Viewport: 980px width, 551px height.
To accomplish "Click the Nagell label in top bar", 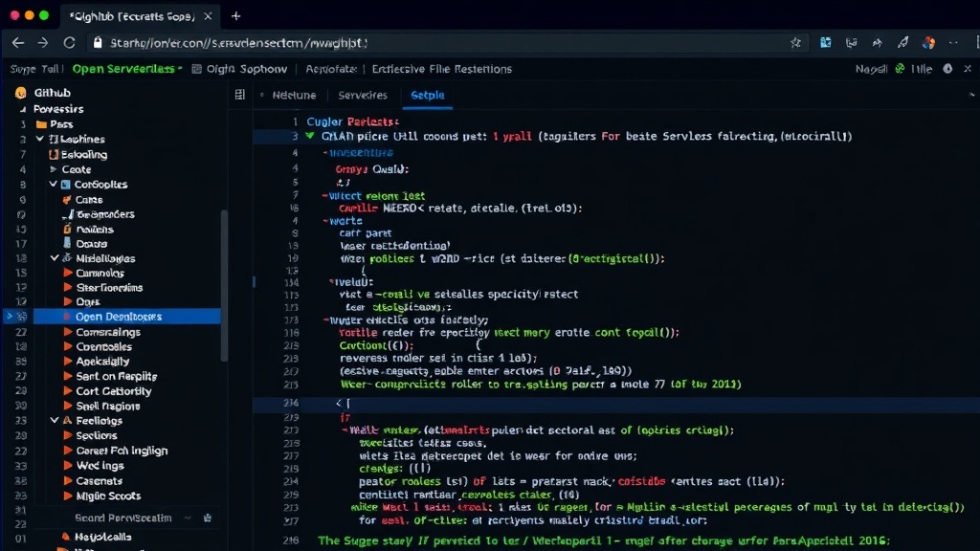I will [x=871, y=69].
